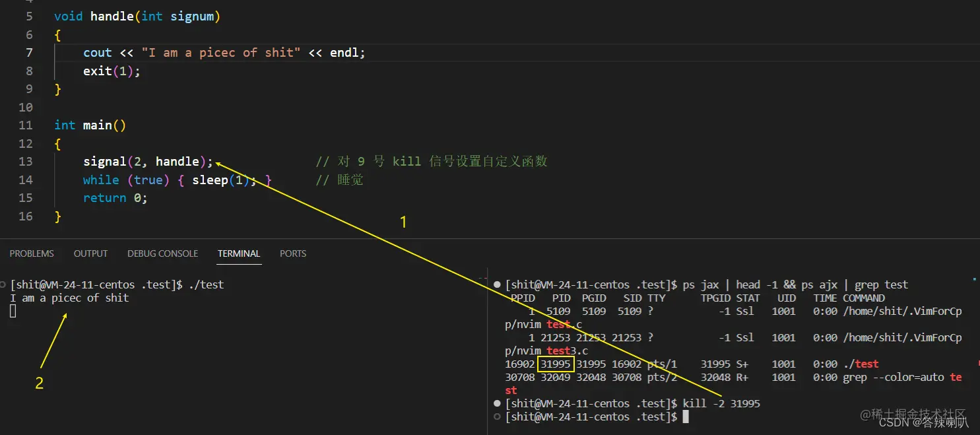Click 'int main()' on line 11
The image size is (980, 435).
click(90, 125)
